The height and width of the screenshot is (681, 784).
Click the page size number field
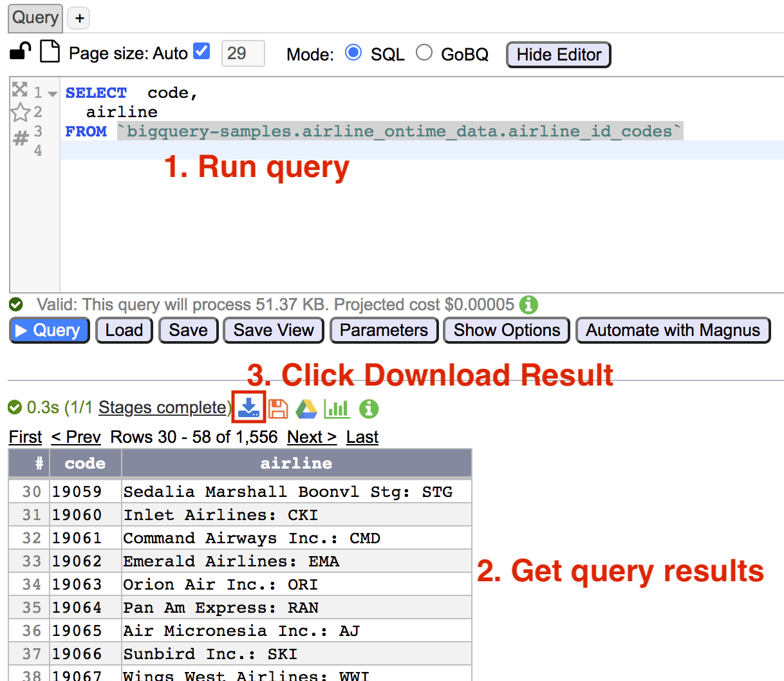click(x=243, y=53)
